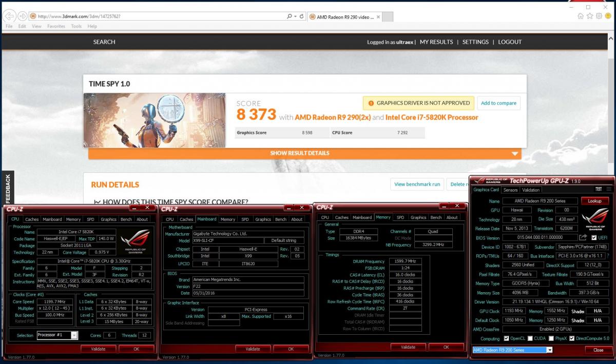This screenshot has height=364, width=616.
Task: Click the BIOS export share icon in GPU-Z
Action: tap(583, 237)
